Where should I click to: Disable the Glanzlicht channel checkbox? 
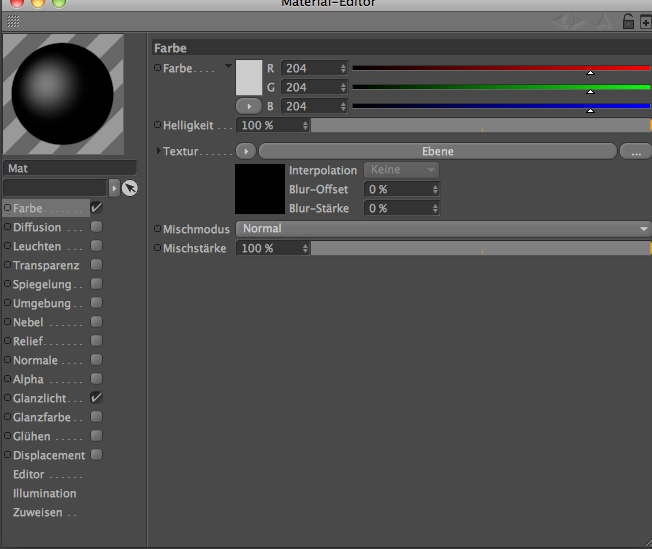coord(96,398)
